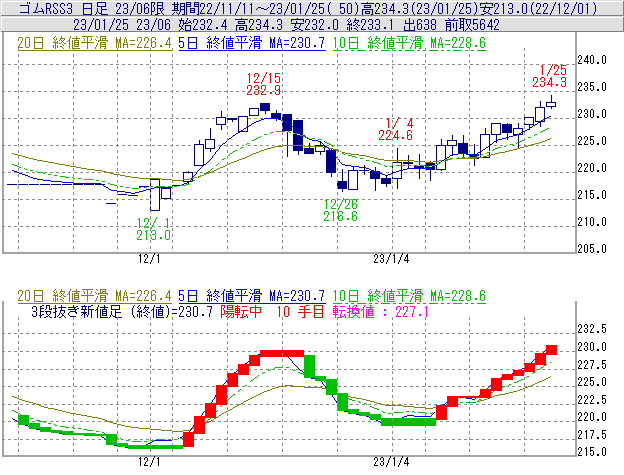The image size is (624, 475).
Task: Click the 12/15 232.9 high annotation
Action: click(263, 84)
